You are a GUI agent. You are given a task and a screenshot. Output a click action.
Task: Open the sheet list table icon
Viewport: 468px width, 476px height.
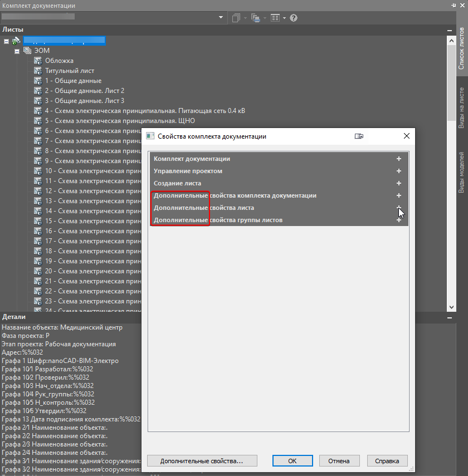(x=275, y=18)
